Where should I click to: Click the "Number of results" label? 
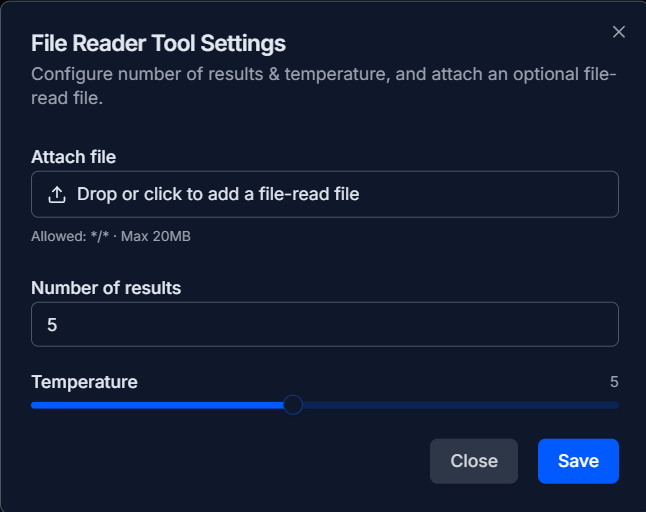(x=106, y=288)
